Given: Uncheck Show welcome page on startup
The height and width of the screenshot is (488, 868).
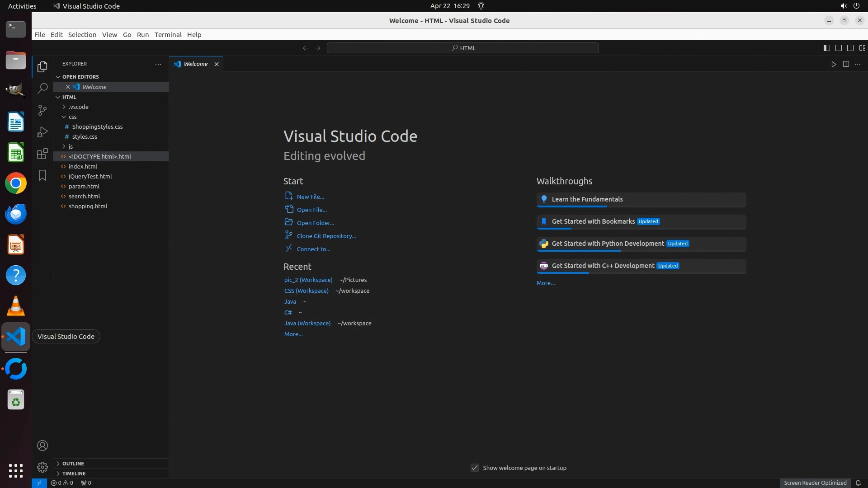Looking at the screenshot, I should 475,468.
